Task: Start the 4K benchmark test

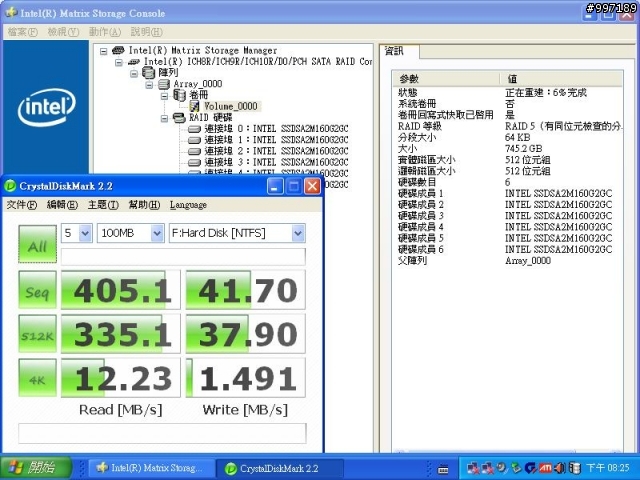Action: [38, 378]
